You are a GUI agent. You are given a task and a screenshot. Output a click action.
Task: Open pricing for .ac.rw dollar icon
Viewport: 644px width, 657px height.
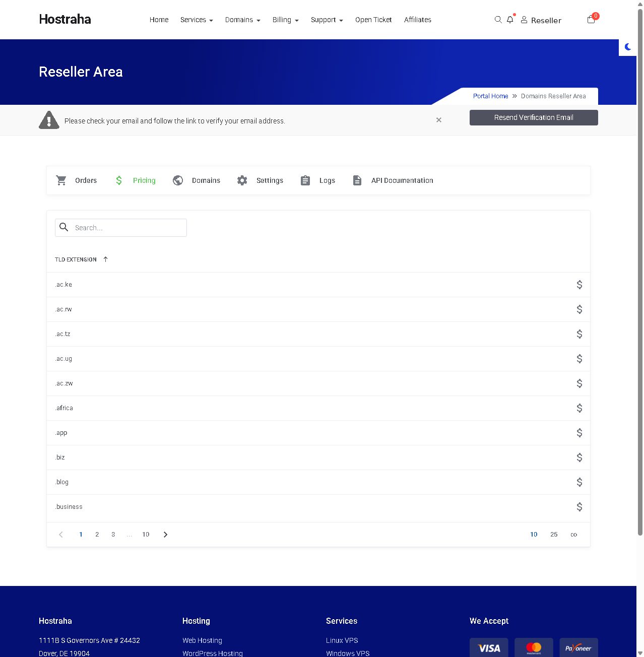(579, 309)
